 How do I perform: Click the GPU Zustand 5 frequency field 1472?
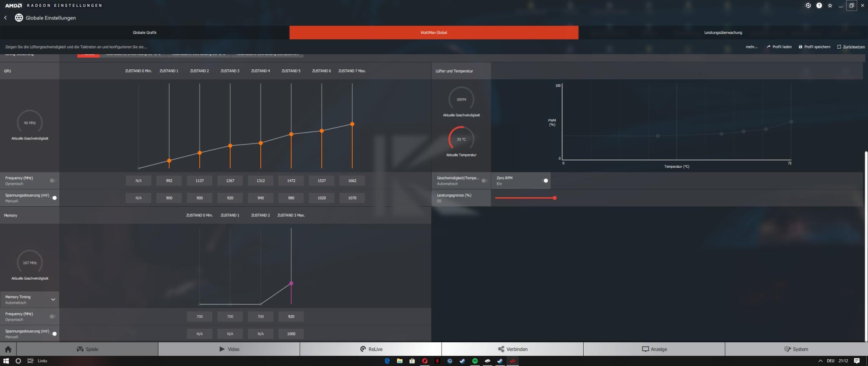pos(291,181)
